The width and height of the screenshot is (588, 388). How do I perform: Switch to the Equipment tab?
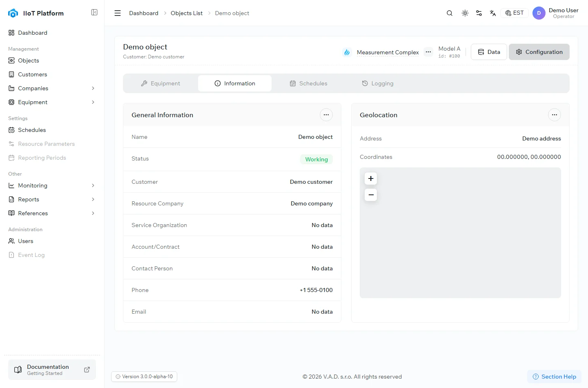160,83
